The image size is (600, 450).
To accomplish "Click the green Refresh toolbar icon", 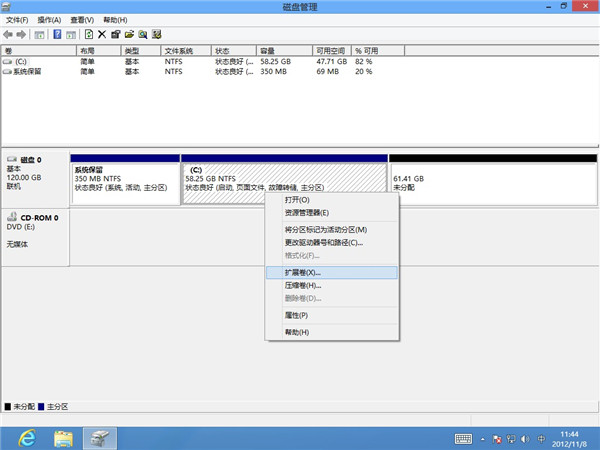I will coord(89,34).
